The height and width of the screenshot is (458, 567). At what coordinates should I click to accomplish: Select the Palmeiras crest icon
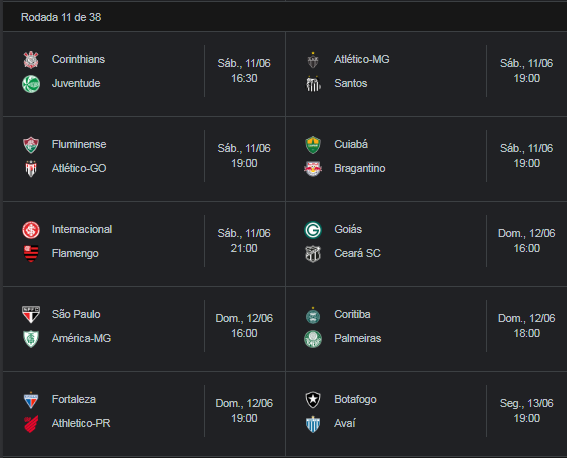(x=313, y=339)
